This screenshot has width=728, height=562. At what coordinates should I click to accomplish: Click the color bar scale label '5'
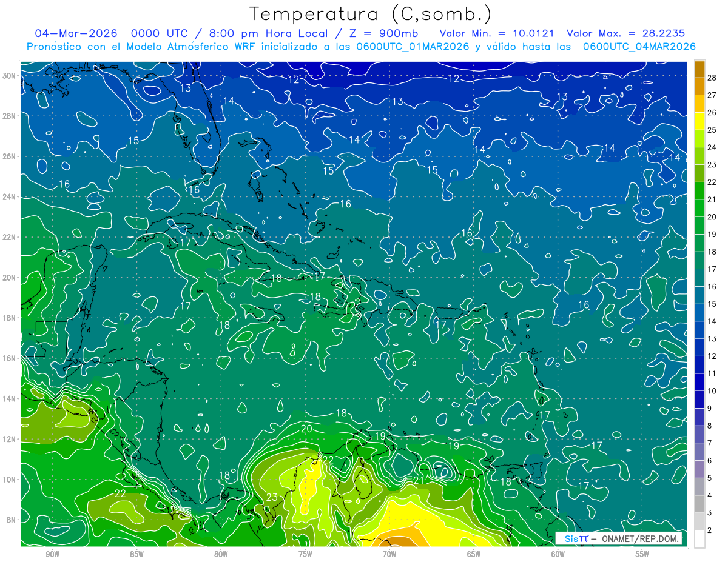(x=710, y=478)
